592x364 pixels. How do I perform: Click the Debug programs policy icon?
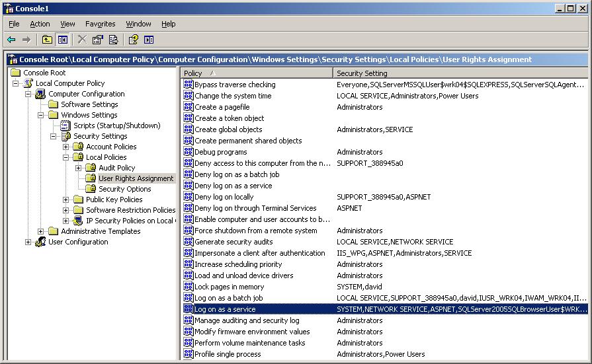point(188,152)
